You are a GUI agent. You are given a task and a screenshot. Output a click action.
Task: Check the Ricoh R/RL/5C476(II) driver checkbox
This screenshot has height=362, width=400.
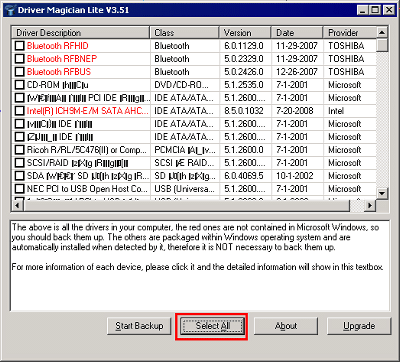tap(20, 150)
